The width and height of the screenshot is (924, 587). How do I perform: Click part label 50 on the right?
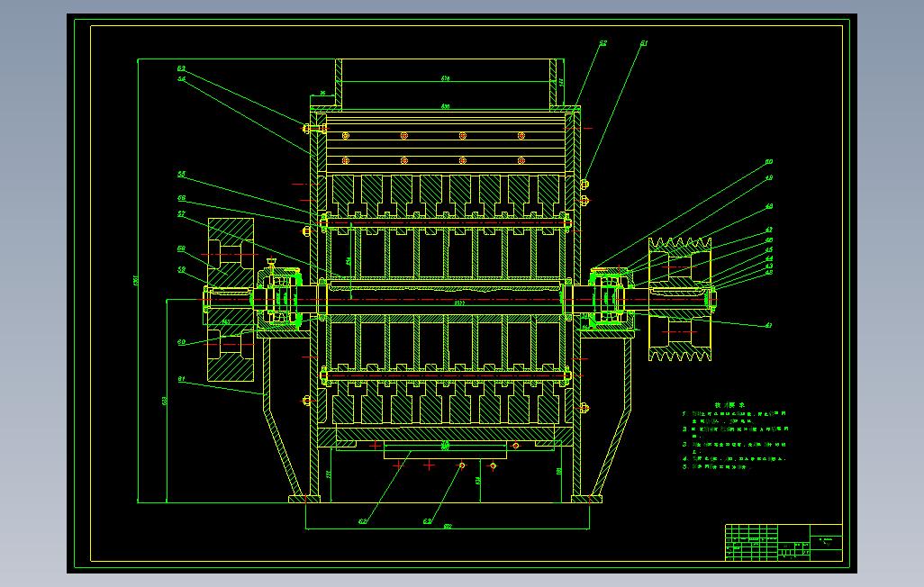pos(769,162)
